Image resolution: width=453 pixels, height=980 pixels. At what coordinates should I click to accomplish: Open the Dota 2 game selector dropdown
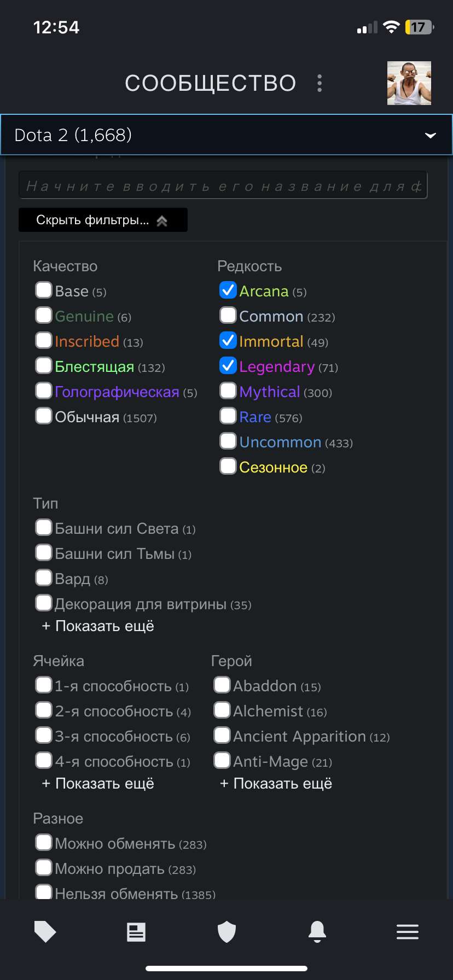(x=226, y=135)
